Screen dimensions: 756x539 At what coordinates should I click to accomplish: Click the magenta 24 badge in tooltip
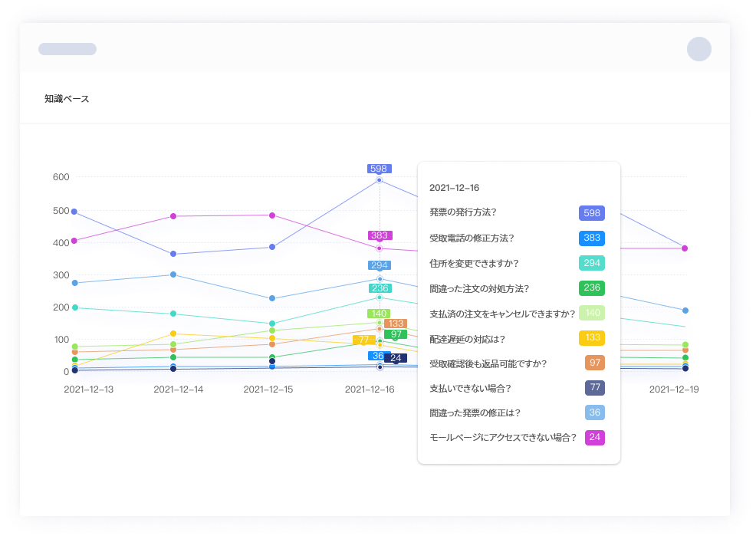tap(594, 438)
